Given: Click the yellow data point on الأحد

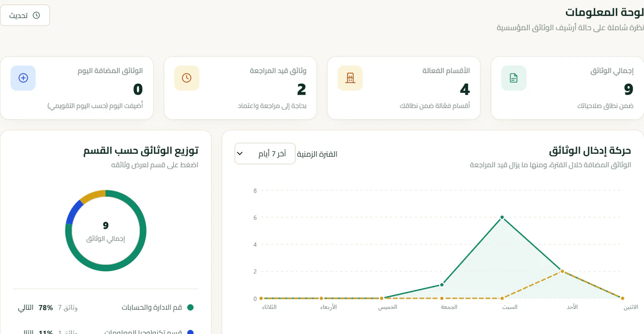Looking at the screenshot, I should [x=562, y=272].
